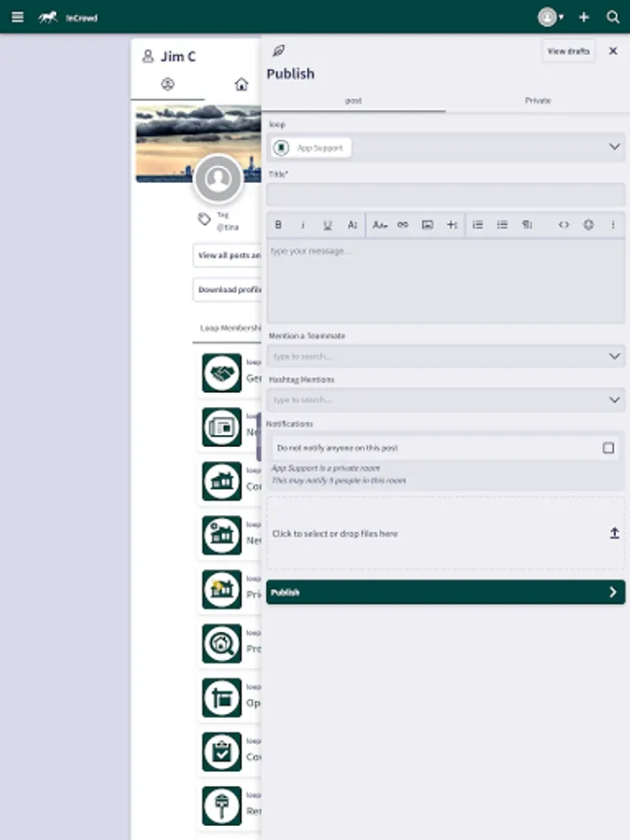
Task: Insert an image
Action: pyautogui.click(x=427, y=225)
